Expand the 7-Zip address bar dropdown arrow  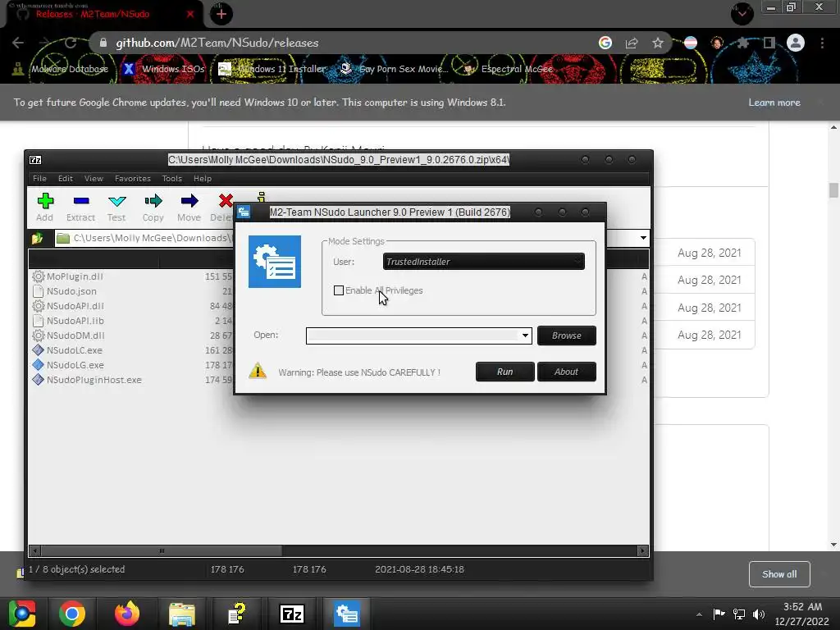coord(643,238)
